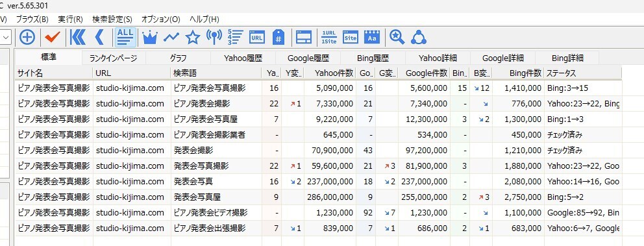Select the 発表会撮影 keyword cell

pyautogui.click(x=216, y=151)
